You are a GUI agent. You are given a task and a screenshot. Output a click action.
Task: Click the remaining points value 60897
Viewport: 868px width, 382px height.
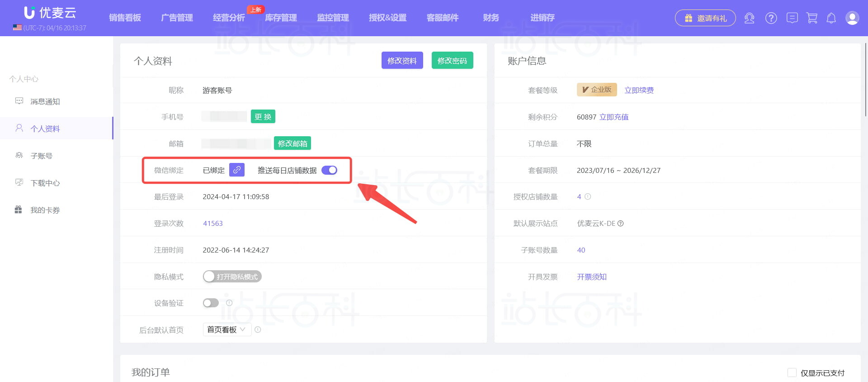click(x=586, y=117)
